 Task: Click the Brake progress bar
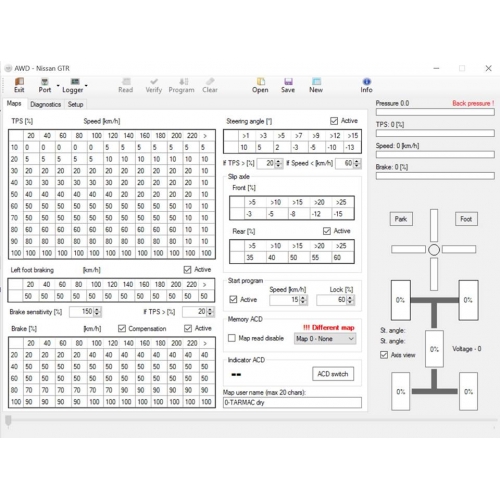(x=435, y=176)
